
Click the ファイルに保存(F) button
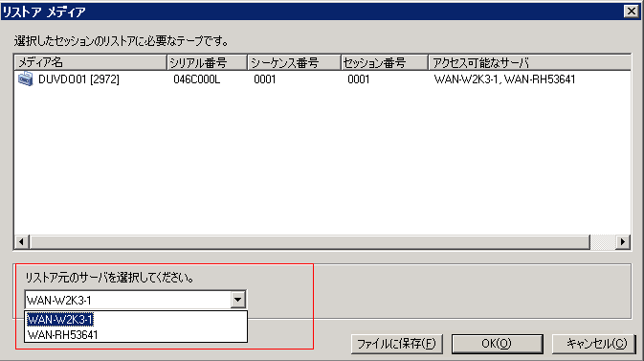pos(397,344)
